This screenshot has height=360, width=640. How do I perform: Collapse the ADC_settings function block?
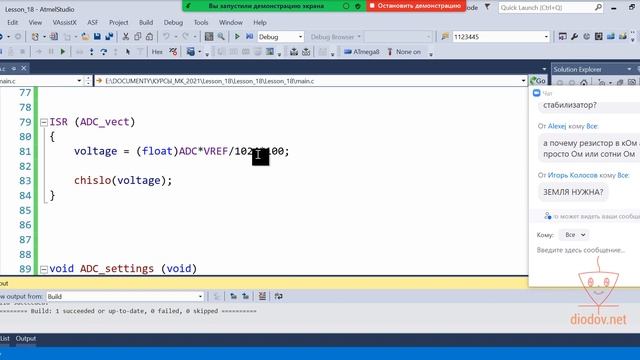point(44,269)
